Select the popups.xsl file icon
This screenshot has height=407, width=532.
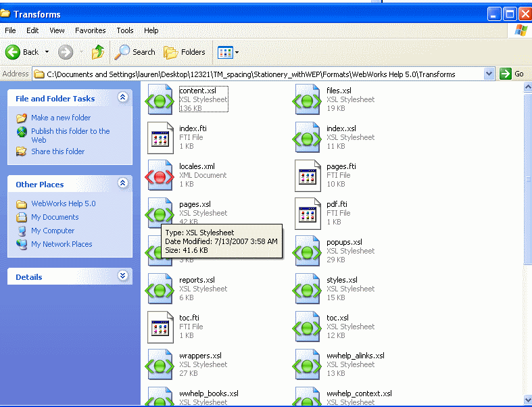[x=308, y=252]
